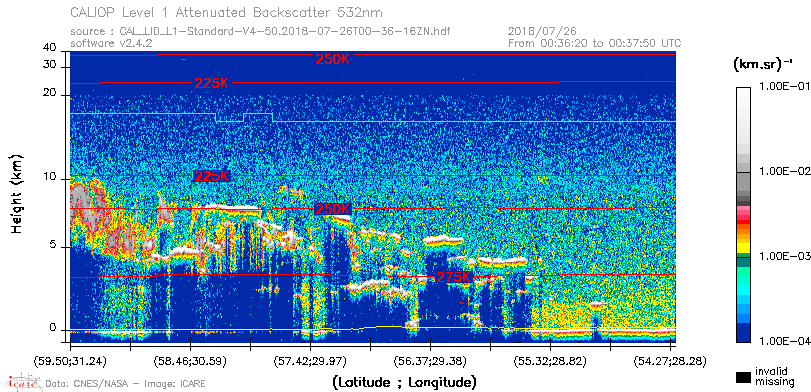Click the (54.27;28.28) coordinate label
811x392 pixels.
point(670,361)
